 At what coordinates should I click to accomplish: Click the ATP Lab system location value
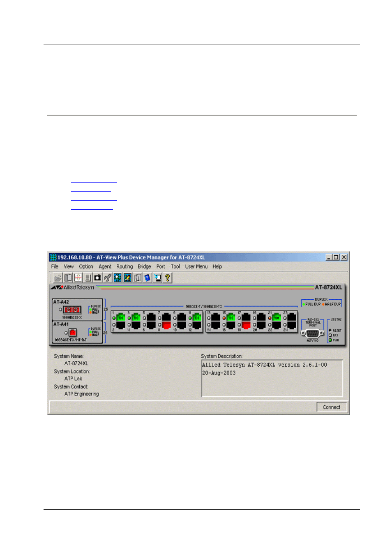click(73, 379)
